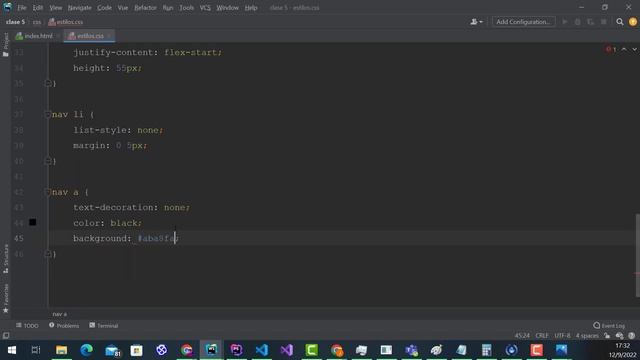This screenshot has width=640, height=360.
Task: Click the Search Everywhere magnifier icon
Action: (620, 22)
